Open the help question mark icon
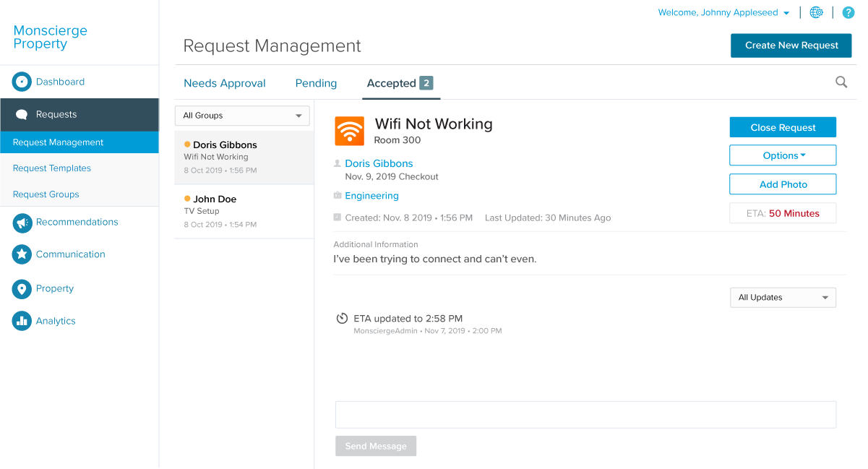Image resolution: width=868 pixels, height=469 pixels. pyautogui.click(x=848, y=12)
